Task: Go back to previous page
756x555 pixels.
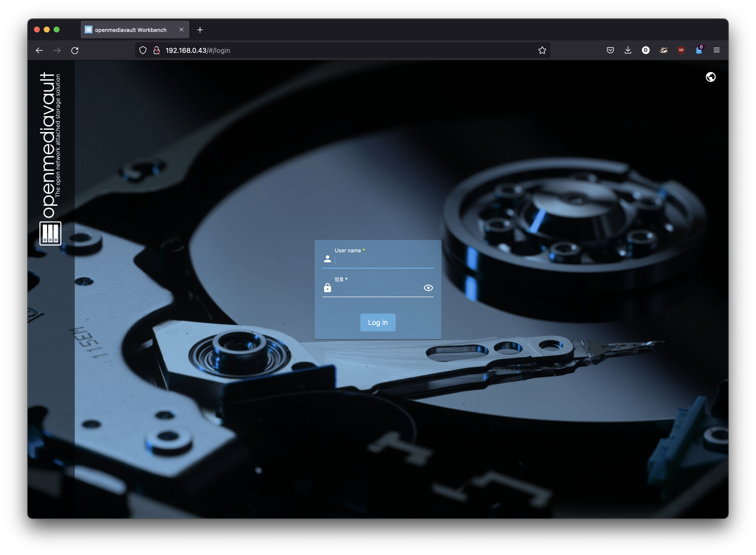Action: [x=39, y=50]
